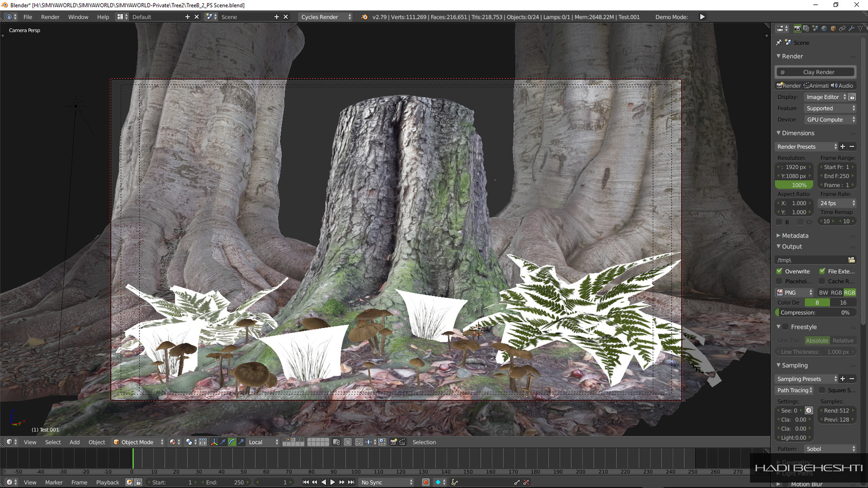Toggle the 3D manipulator widget icon
The height and width of the screenshot is (488, 868).
[214, 442]
